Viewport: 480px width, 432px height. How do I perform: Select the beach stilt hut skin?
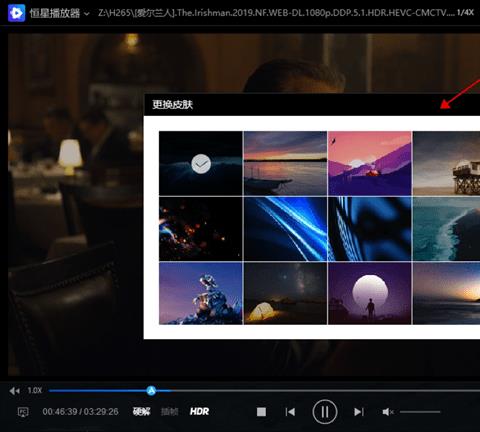[x=446, y=163]
